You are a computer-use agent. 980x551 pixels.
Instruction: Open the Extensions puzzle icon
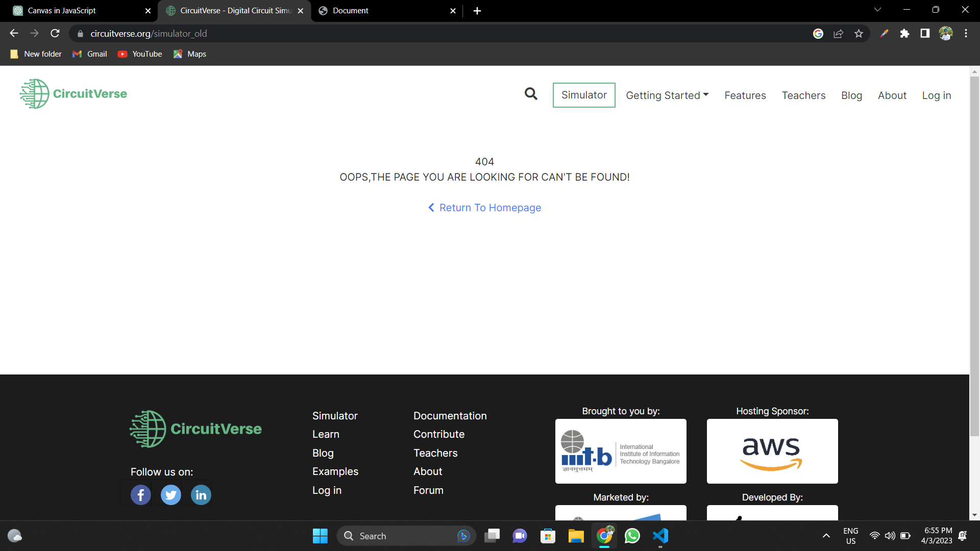click(905, 34)
